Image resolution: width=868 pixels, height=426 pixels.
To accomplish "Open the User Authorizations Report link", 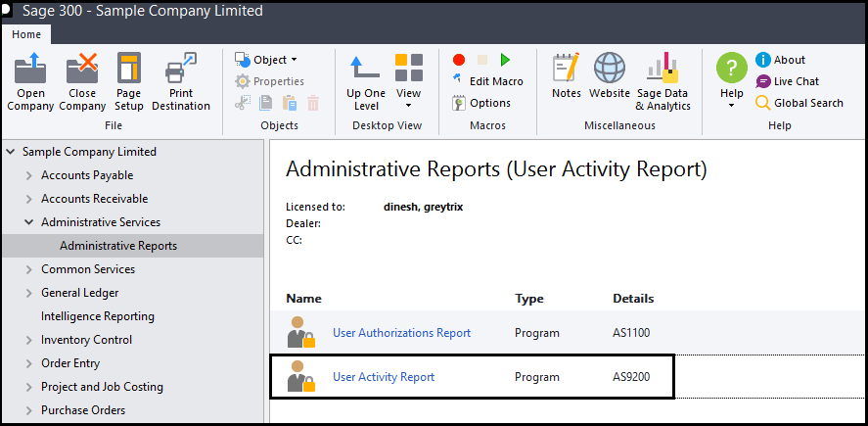I will 402,333.
